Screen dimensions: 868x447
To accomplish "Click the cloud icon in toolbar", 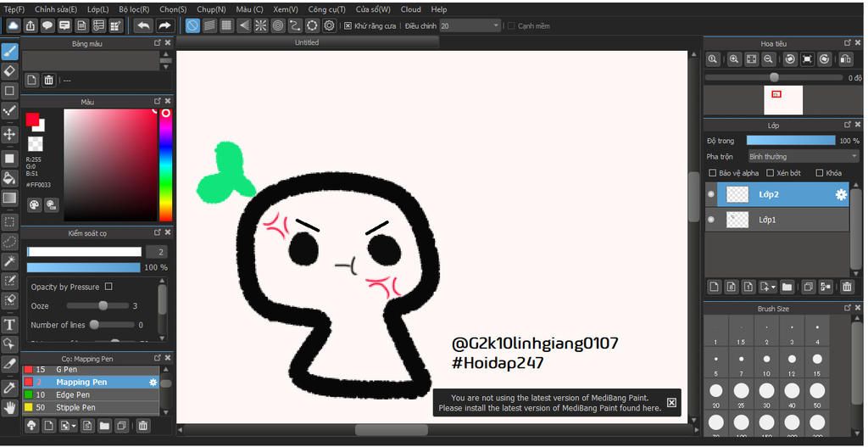I will (x=14, y=25).
